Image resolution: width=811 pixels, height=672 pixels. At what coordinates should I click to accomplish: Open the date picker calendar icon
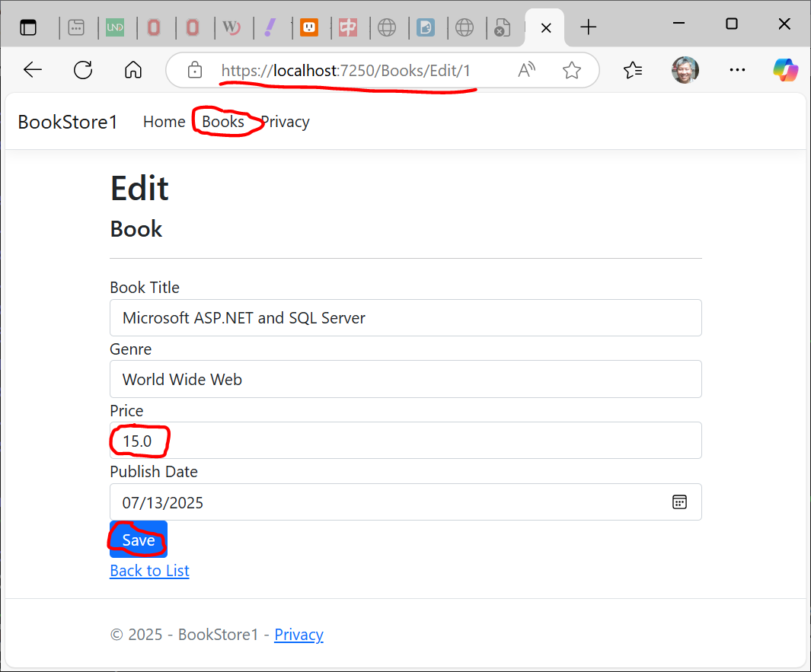[679, 502]
